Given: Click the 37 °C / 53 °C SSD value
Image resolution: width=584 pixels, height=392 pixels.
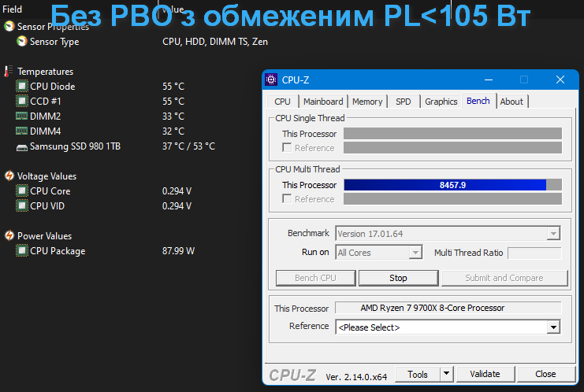Looking at the screenshot, I should pyautogui.click(x=189, y=146).
